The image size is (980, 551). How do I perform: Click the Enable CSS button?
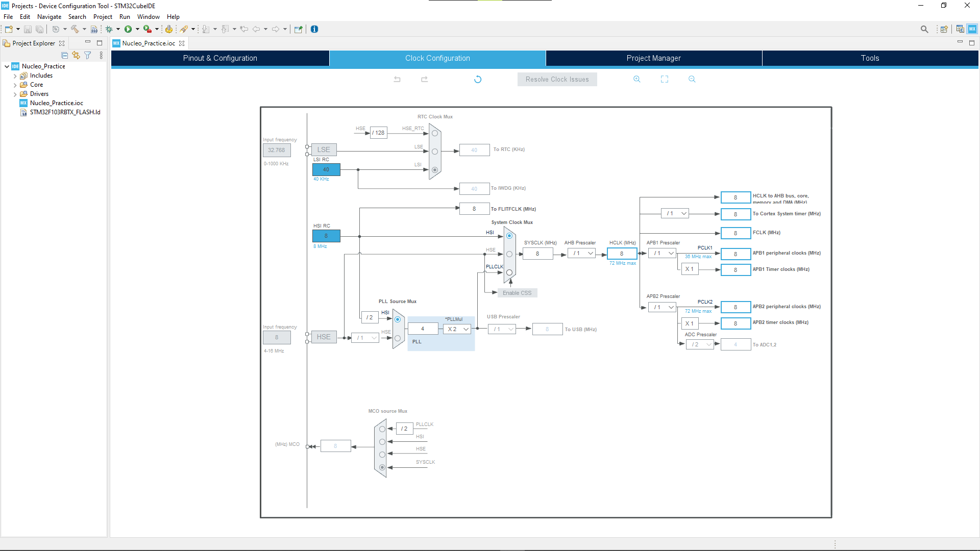tap(517, 293)
